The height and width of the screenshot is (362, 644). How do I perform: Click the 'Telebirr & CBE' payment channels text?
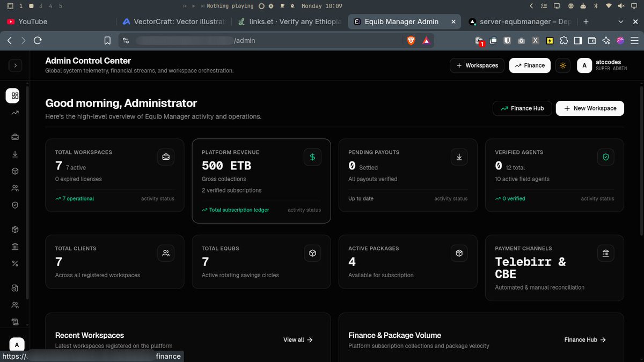(x=530, y=268)
